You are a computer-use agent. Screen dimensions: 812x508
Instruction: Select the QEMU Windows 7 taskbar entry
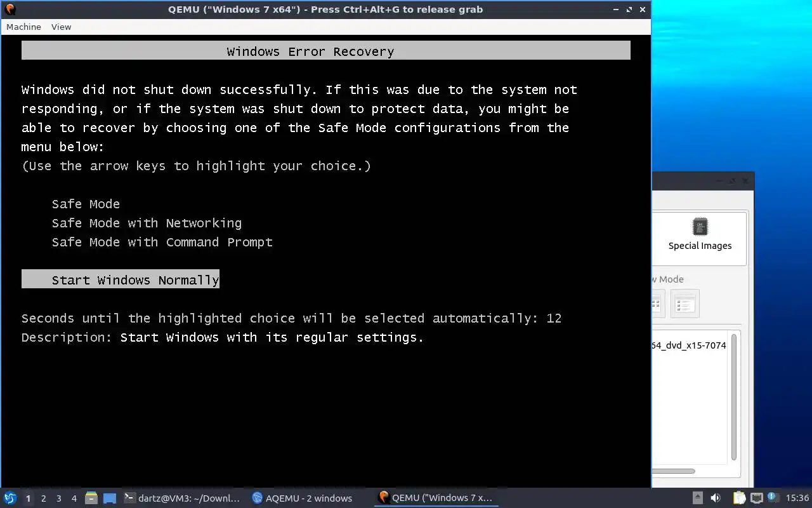click(435, 498)
